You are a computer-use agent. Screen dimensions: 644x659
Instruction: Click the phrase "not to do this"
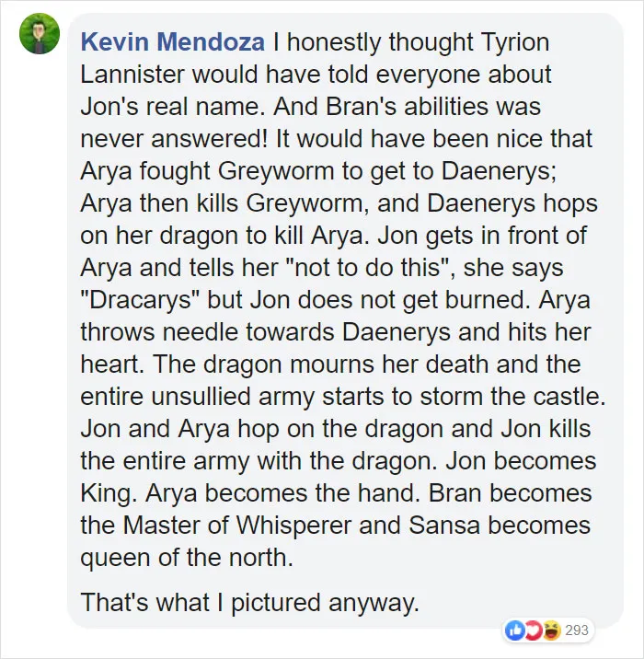368,268
